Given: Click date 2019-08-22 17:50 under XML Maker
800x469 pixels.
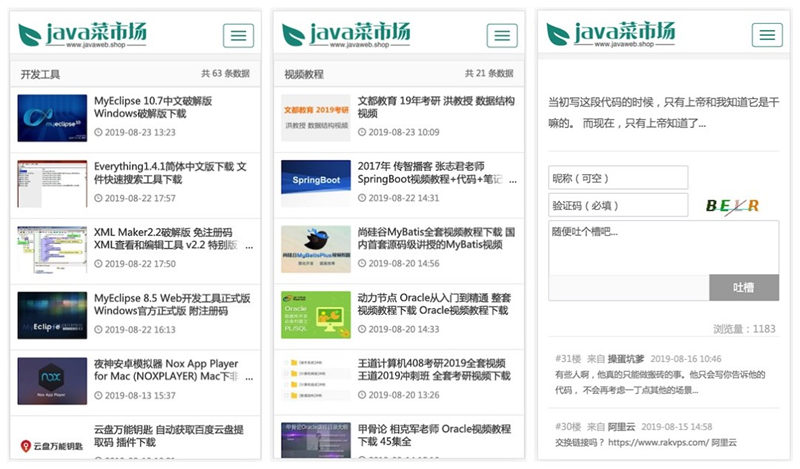Looking at the screenshot, I should 140,264.
